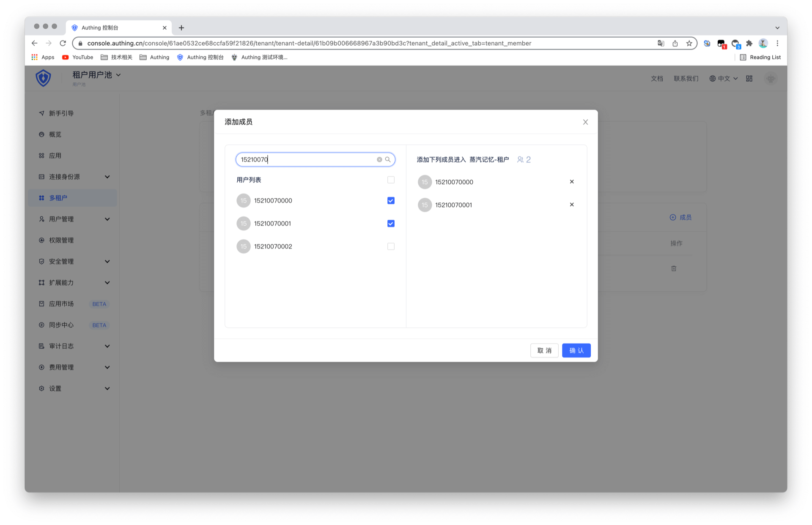The height and width of the screenshot is (525, 812).
Task: Clear the search field with the clear icon
Action: tap(379, 159)
